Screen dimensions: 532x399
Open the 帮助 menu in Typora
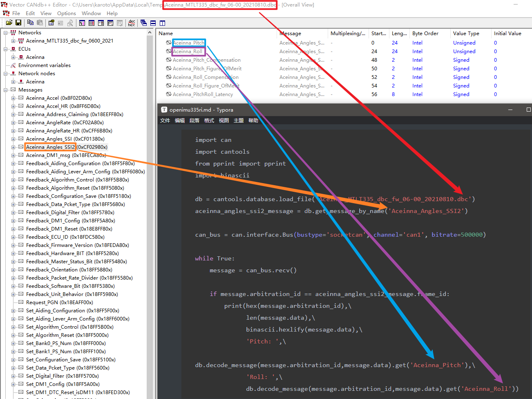tap(253, 120)
